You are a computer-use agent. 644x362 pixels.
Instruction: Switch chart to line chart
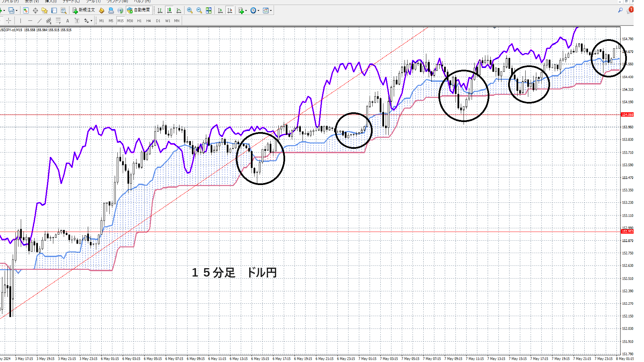pyautogui.click(x=179, y=10)
